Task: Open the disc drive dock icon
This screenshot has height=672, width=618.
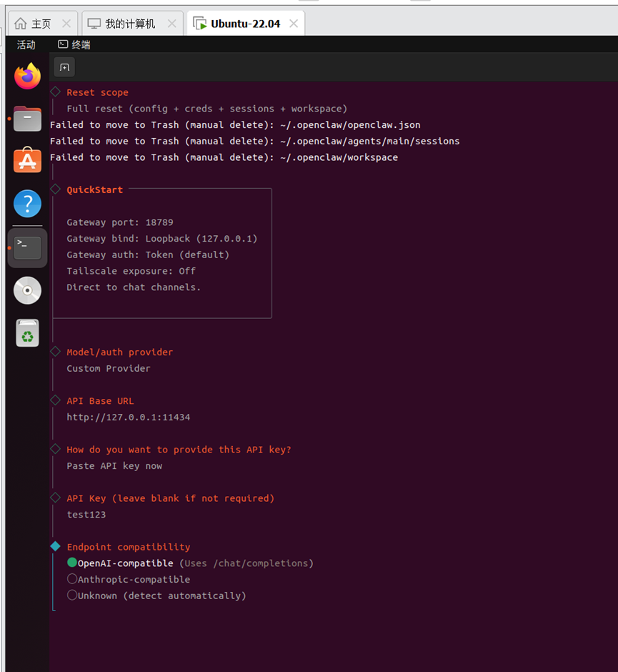Action: pyautogui.click(x=27, y=290)
